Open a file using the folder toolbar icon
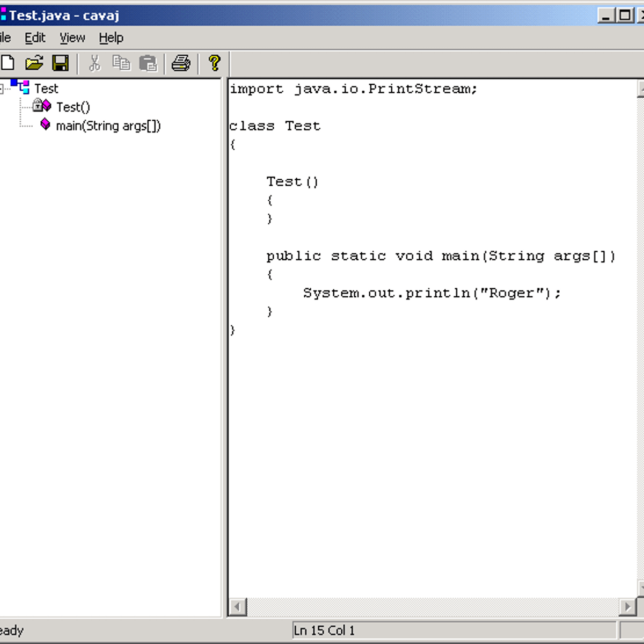The width and height of the screenshot is (644, 644). (x=34, y=63)
